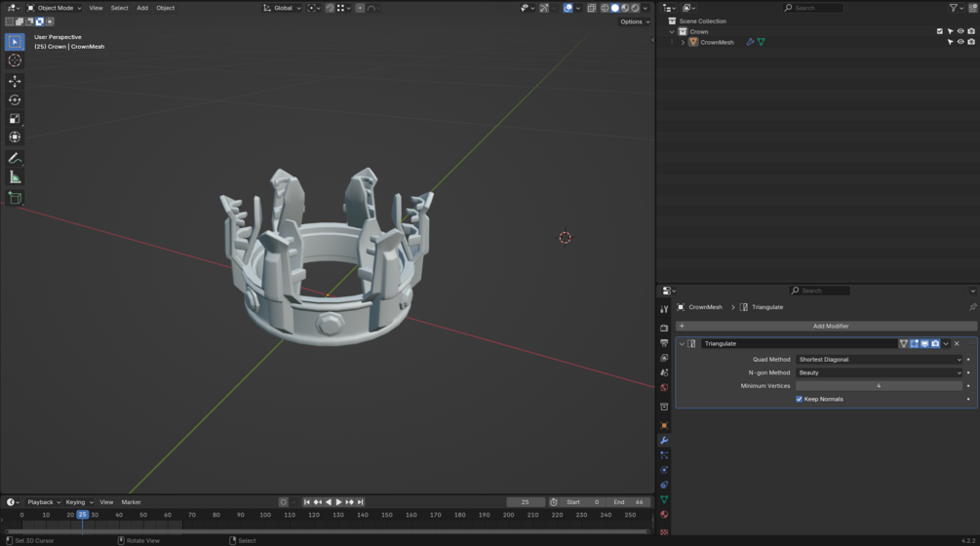This screenshot has width=980, height=546.
Task: Select the 3D Cursor tool
Action: click(15, 60)
